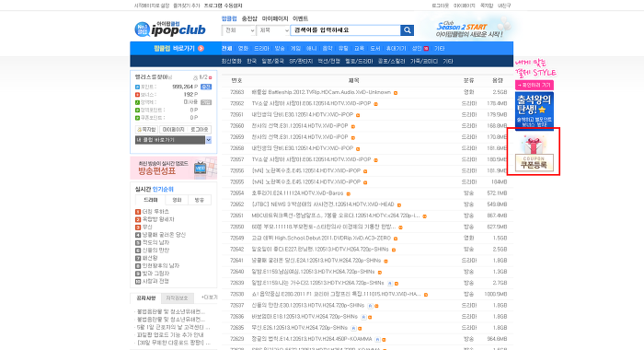Open the Battleship.2012.TVRip title link
Image resolution: width=644 pixels, height=350 pixels.
pyautogui.click(x=321, y=92)
